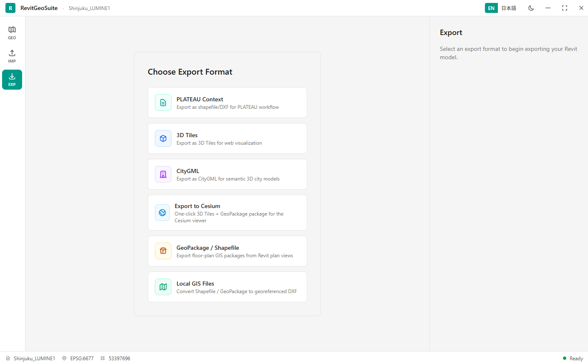Image resolution: width=588 pixels, height=364 pixels.
Task: Click the 3D Tiles cube icon
Action: tap(163, 138)
